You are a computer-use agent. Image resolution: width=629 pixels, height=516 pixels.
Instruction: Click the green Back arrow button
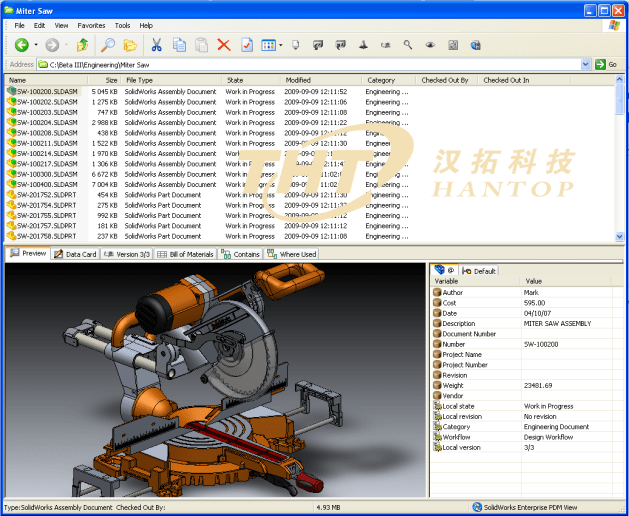pos(22,45)
